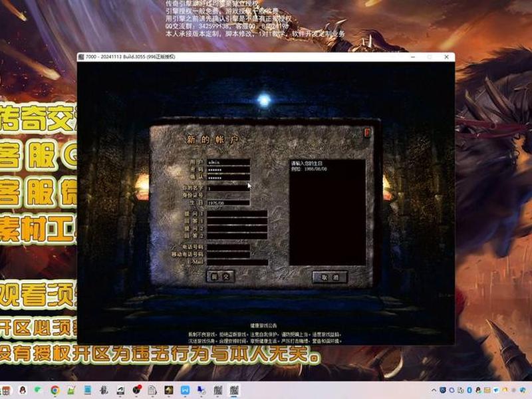Click the 健康游戏公告 notice heading
This screenshot has height=399, width=532.
click(x=263, y=325)
